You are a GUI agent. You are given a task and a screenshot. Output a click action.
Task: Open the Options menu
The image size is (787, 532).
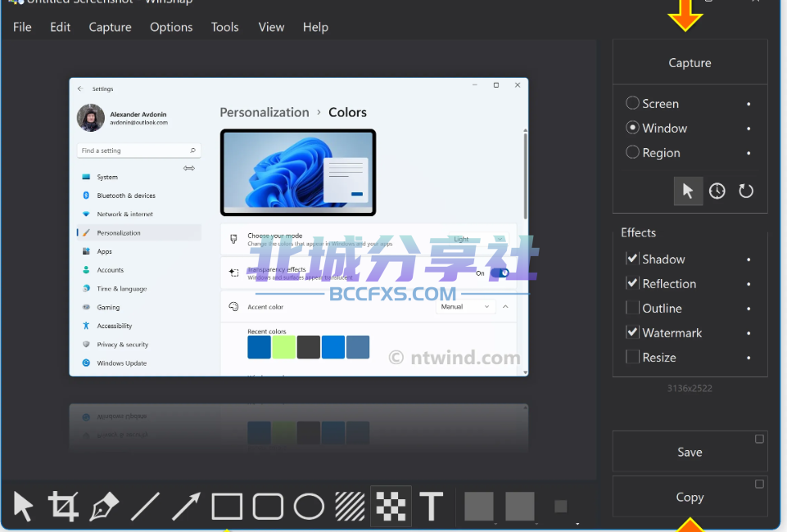click(171, 27)
